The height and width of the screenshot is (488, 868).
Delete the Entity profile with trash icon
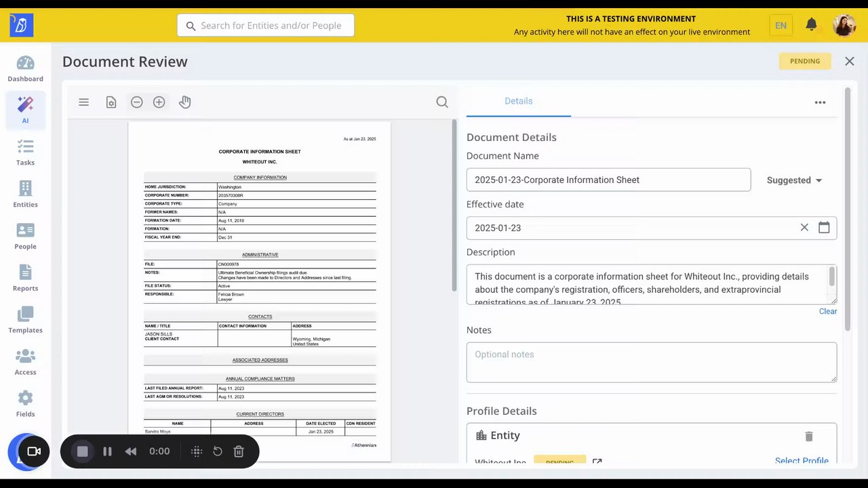[808, 436]
